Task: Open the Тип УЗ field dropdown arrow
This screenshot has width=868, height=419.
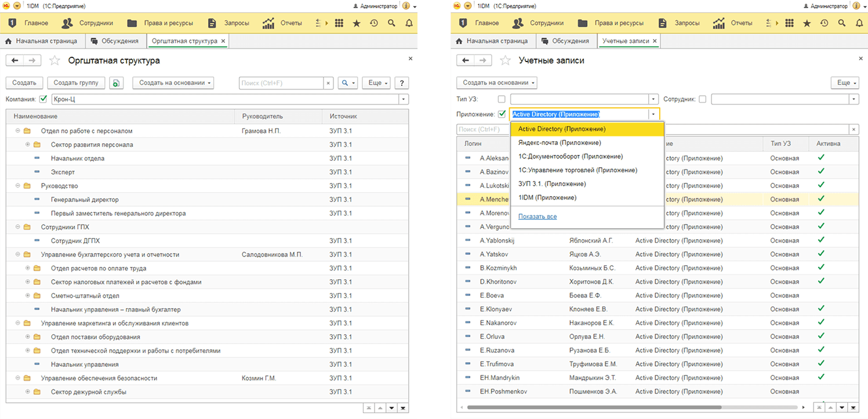Action: (x=653, y=99)
